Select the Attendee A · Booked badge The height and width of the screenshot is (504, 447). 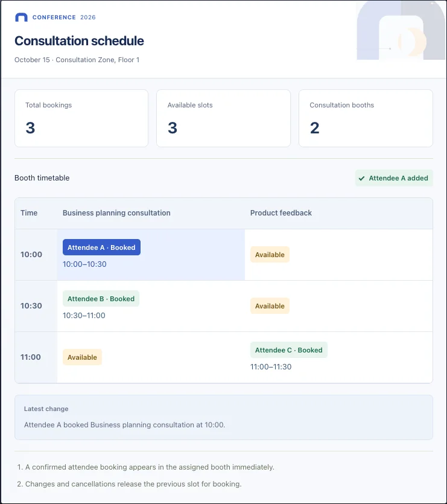point(101,247)
